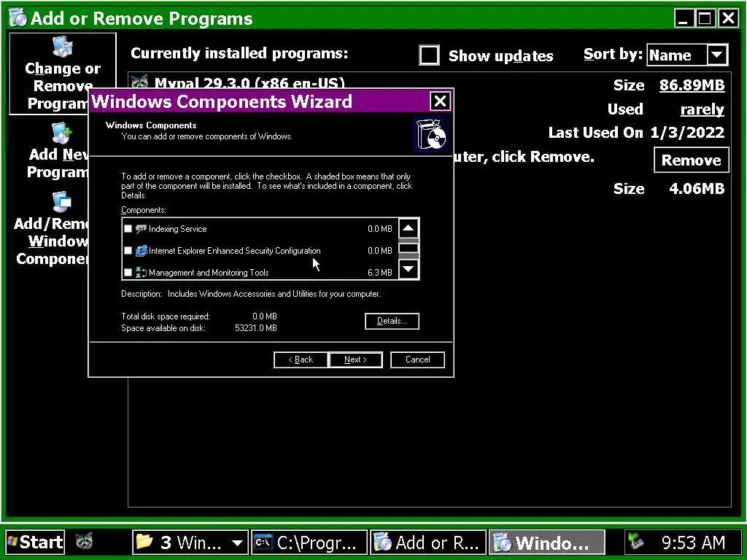Switch to C:\Progr... command prompt taskbar item
The height and width of the screenshot is (560, 747).
coord(309,542)
